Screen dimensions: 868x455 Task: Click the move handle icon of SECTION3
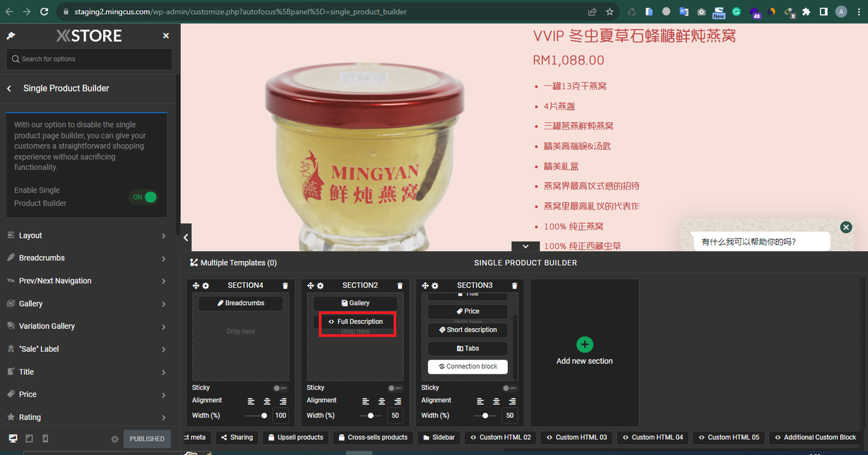click(425, 285)
